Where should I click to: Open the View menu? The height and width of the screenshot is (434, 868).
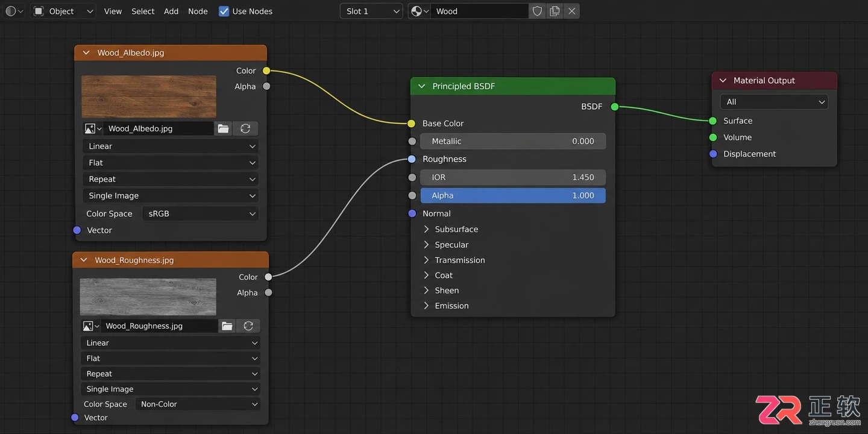tap(113, 11)
